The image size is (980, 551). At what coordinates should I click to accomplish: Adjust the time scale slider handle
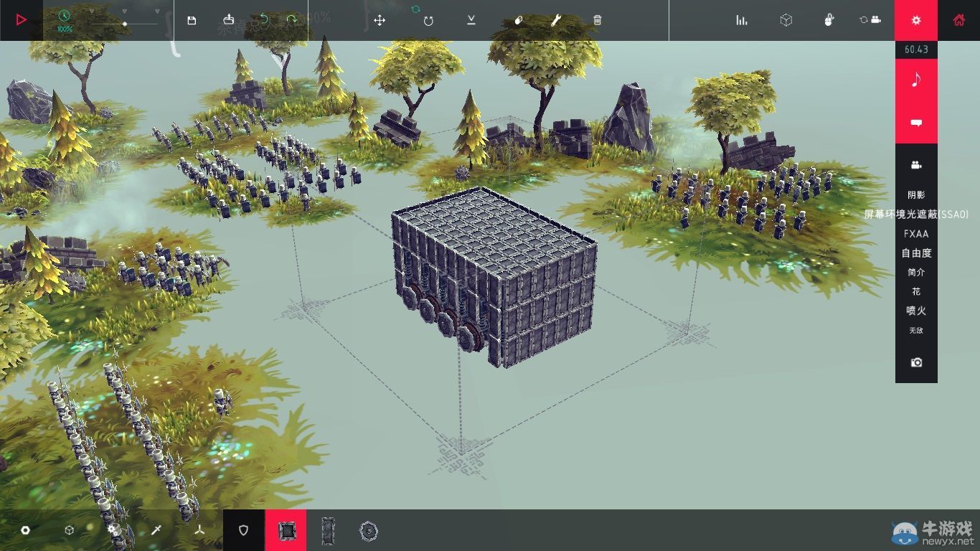pos(125,24)
